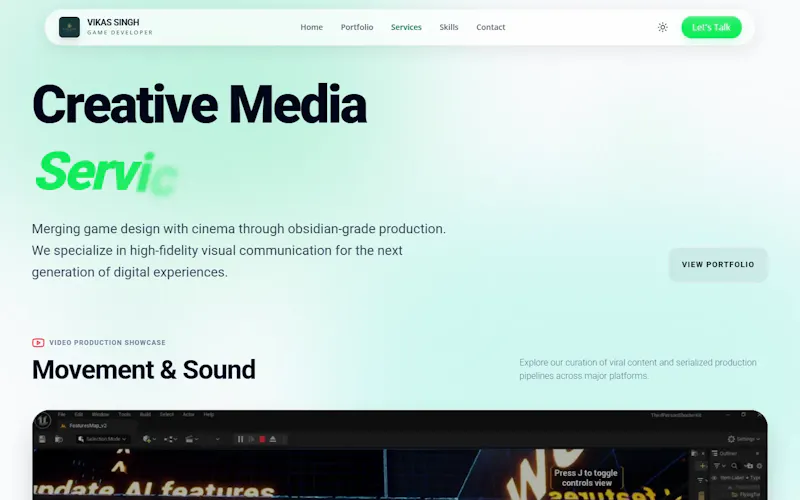Click the Vikas Singh logo icon
The width and height of the screenshot is (800, 500).
69,27
